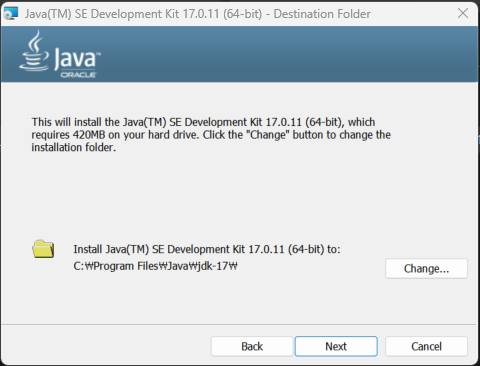Click the Next button
480x366 pixels.
[336, 346]
